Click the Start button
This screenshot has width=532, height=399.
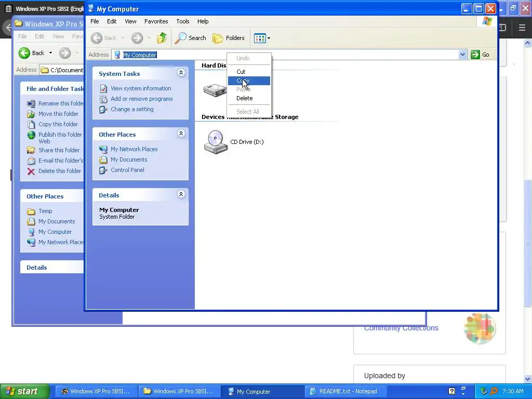click(25, 391)
